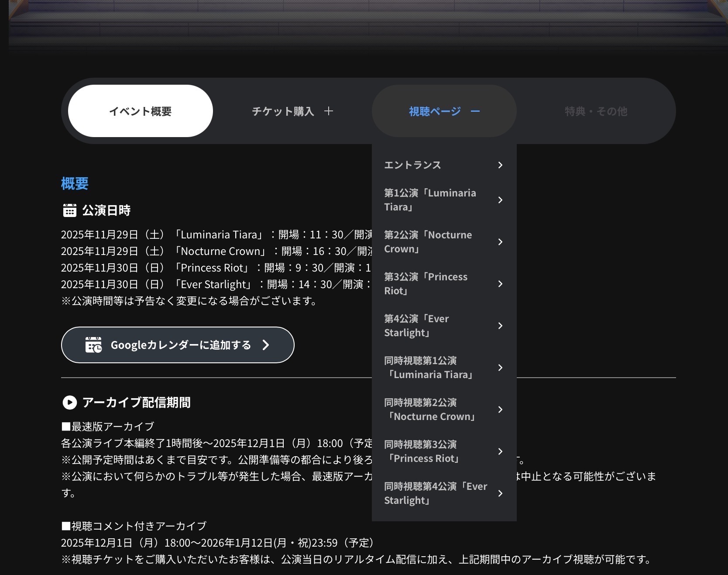Choose 同時視聴第3公演「Princess Riot」 in dropdown
This screenshot has width=728, height=575.
coord(422,451)
